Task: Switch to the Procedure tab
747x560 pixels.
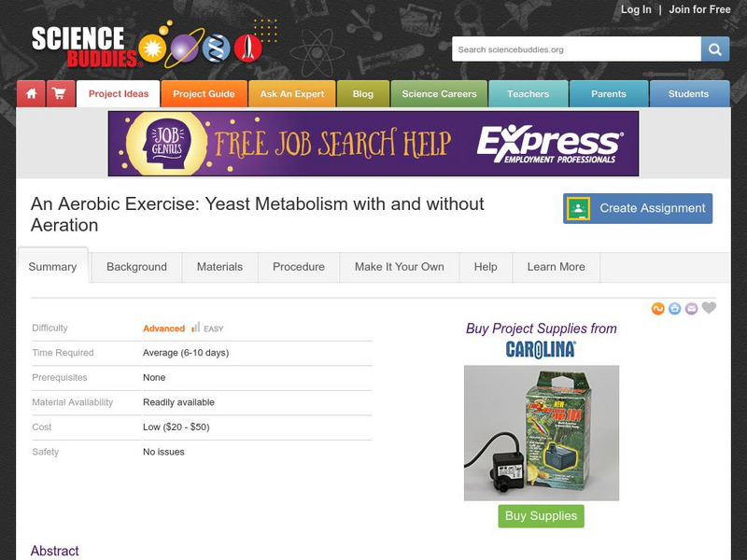Action: click(299, 267)
